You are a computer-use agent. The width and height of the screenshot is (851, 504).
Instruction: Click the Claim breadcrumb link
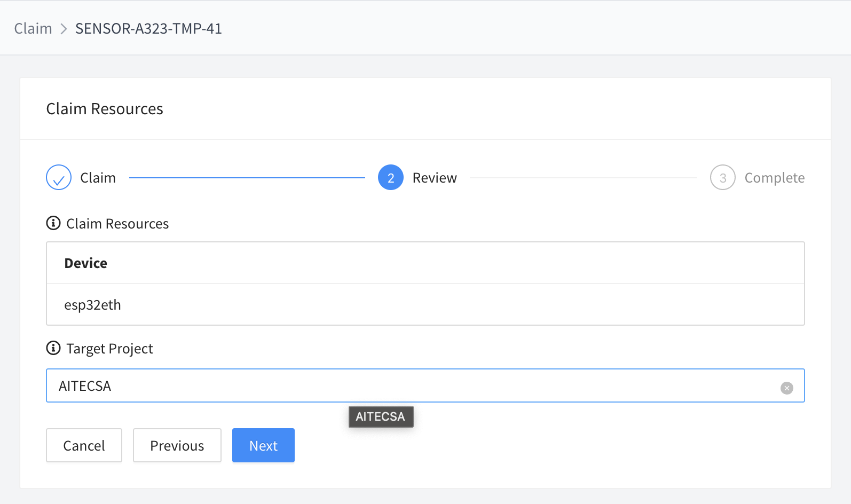tap(33, 28)
